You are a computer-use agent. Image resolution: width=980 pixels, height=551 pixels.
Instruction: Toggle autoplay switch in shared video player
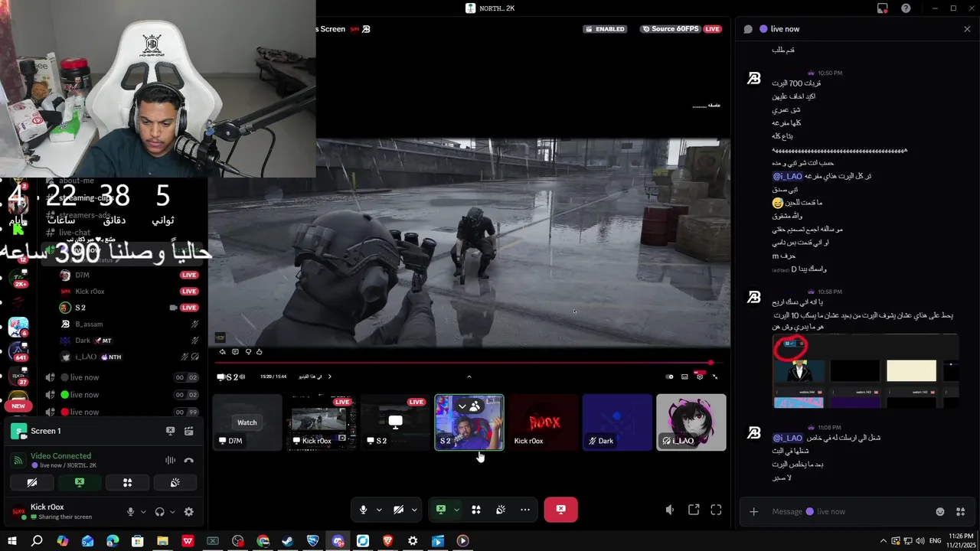click(x=670, y=377)
